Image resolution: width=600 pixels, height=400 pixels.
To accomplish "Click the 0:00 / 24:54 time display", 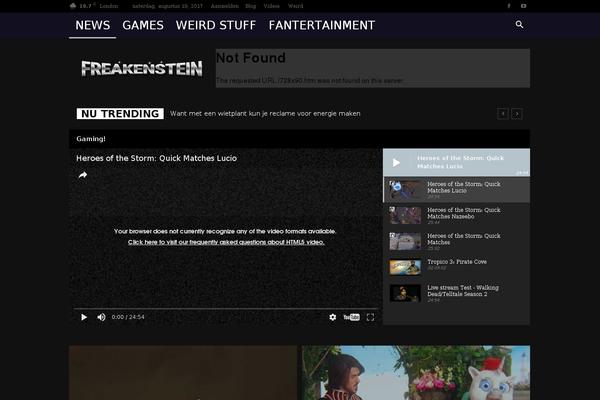I will click(128, 317).
